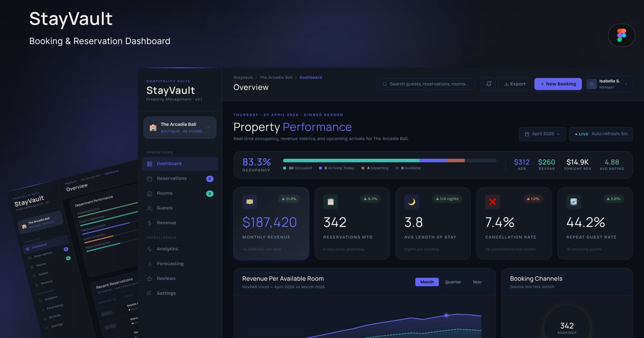Open Forecasting in the sidebar
Image resolution: width=644 pixels, height=338 pixels.
click(x=180, y=264)
